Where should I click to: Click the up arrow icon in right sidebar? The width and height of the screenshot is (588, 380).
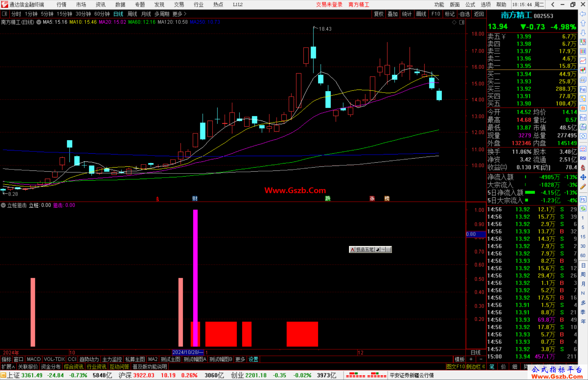tap(583, 23)
